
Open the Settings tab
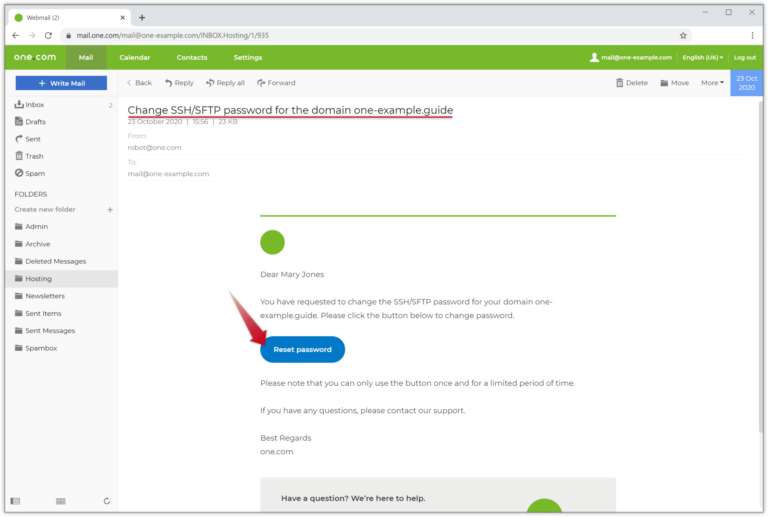point(248,57)
